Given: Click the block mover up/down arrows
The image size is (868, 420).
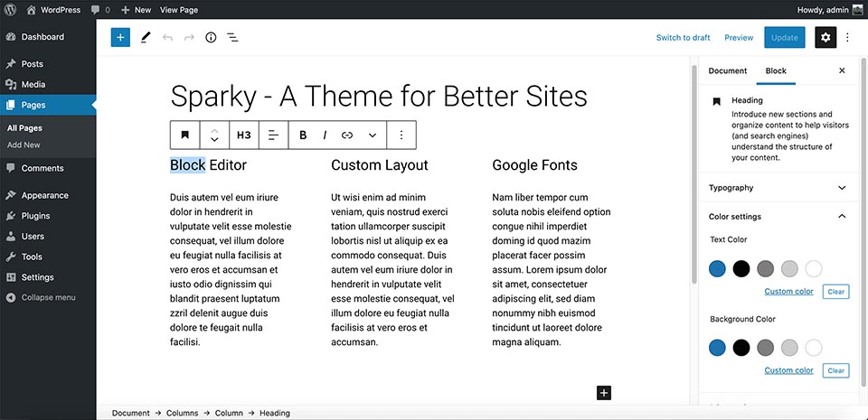Looking at the screenshot, I should click(x=215, y=135).
